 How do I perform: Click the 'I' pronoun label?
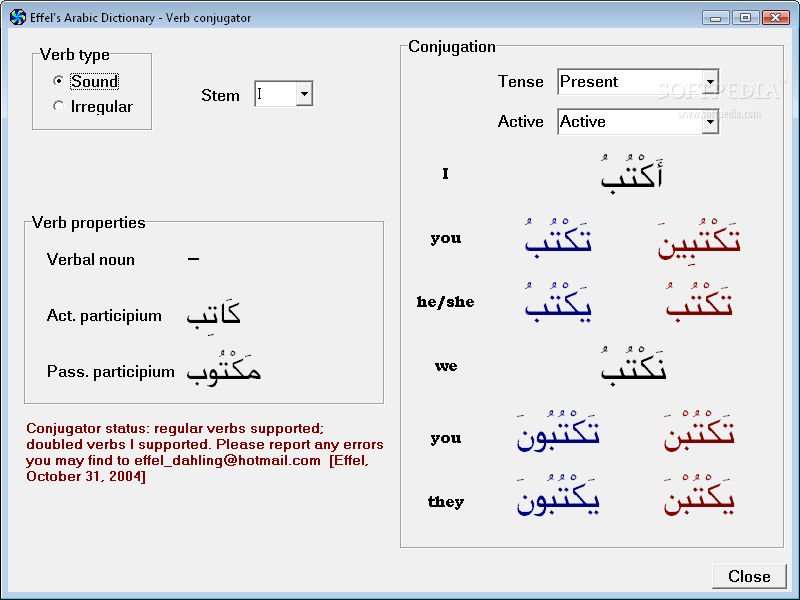pos(445,173)
